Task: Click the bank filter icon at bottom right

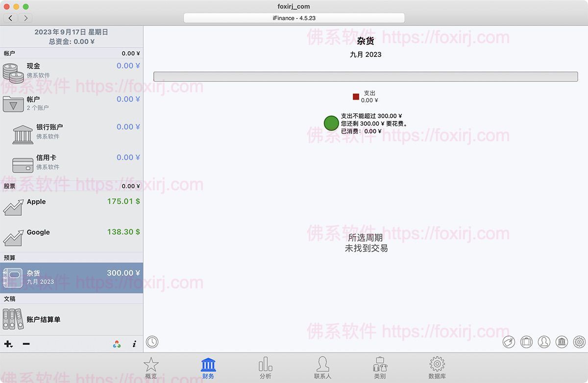Action: click(x=562, y=342)
